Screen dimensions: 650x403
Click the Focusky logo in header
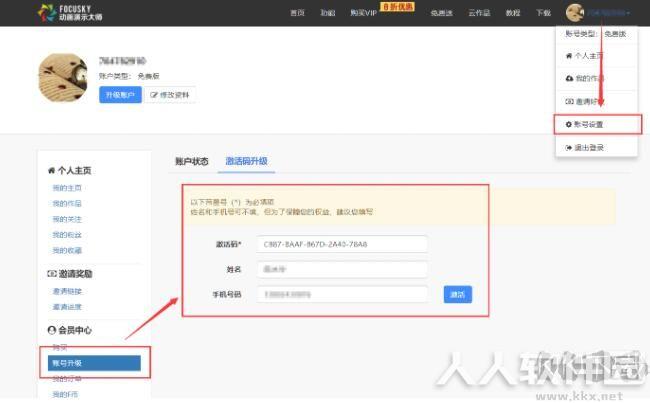(70, 13)
